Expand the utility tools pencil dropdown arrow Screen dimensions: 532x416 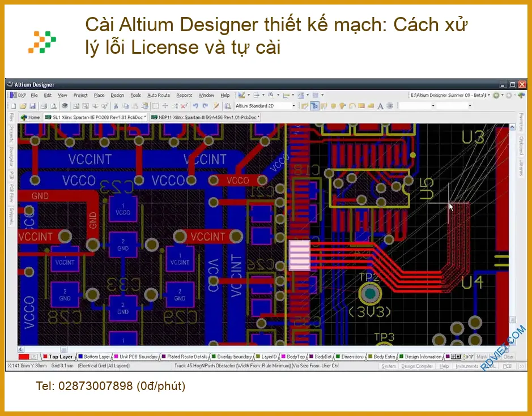point(248,95)
